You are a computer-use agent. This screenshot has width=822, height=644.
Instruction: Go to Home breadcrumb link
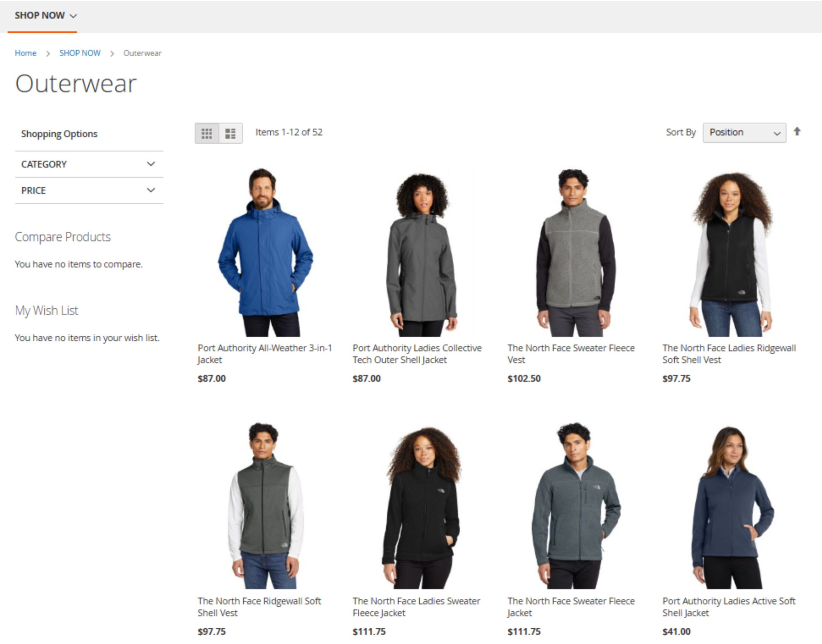click(26, 53)
